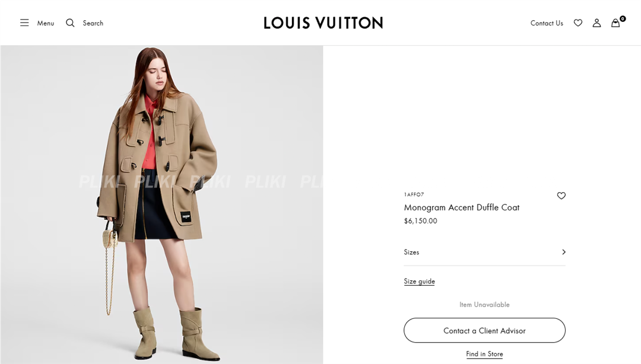Screen dimensions: 641x364
Task: Click the Monogram Accent Duffle Coat title
Action: click(462, 207)
